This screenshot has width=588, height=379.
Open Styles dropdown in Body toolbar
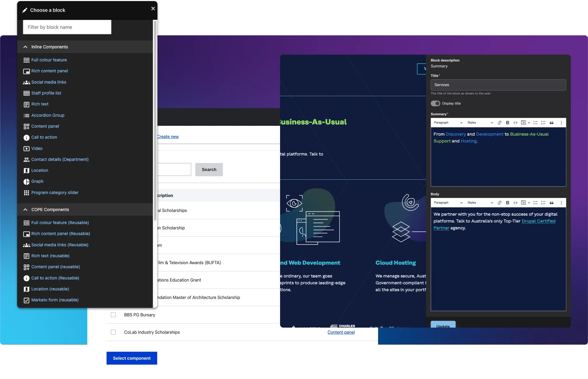coord(480,203)
